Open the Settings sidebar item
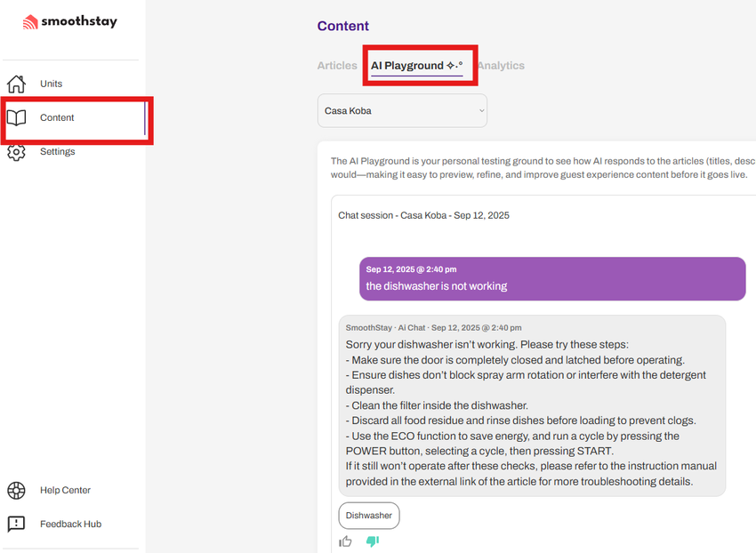The image size is (756, 553). 58,152
